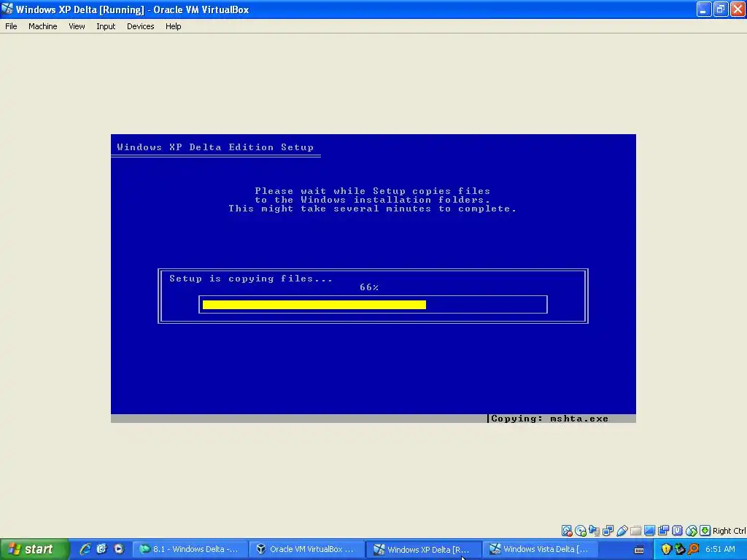747x560 pixels.
Task: Switch to Windows Vista Delta taskbar window
Action: pyautogui.click(x=541, y=550)
